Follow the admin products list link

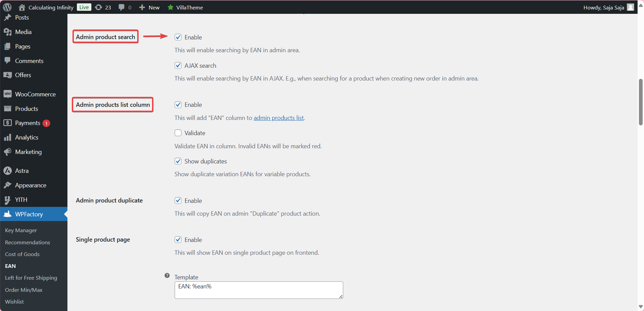point(279,118)
